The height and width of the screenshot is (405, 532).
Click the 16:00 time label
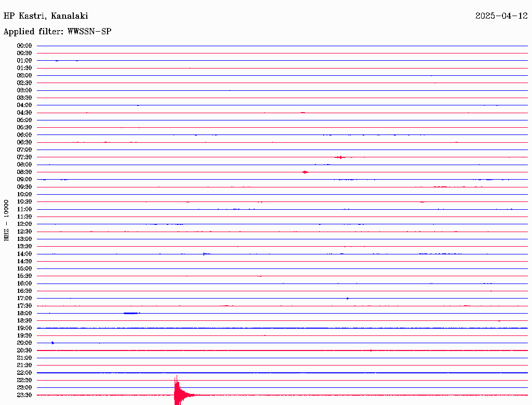coord(24,283)
